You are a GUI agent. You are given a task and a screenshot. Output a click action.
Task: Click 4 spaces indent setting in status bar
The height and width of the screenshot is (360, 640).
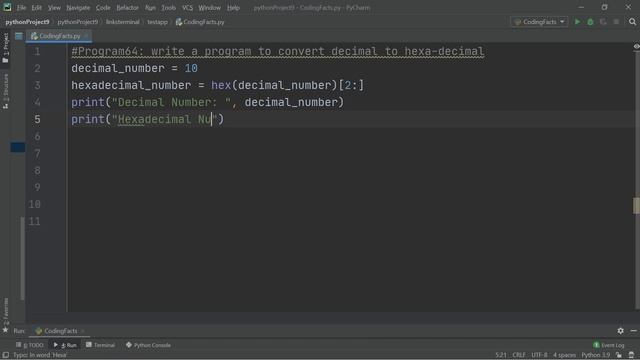(x=564, y=355)
